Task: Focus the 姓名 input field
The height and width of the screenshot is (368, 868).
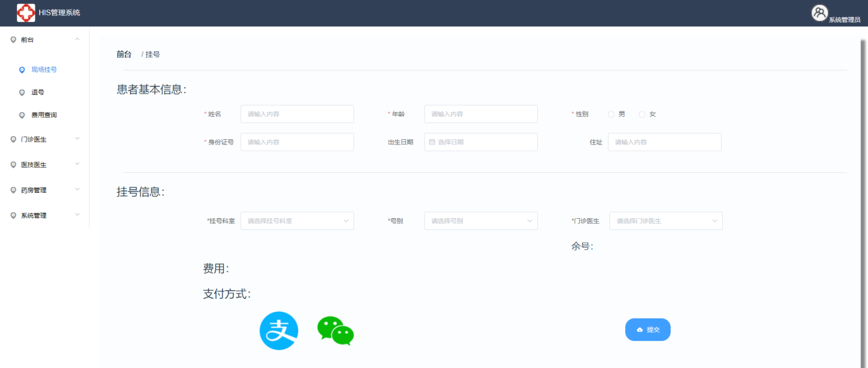Action: tap(297, 114)
